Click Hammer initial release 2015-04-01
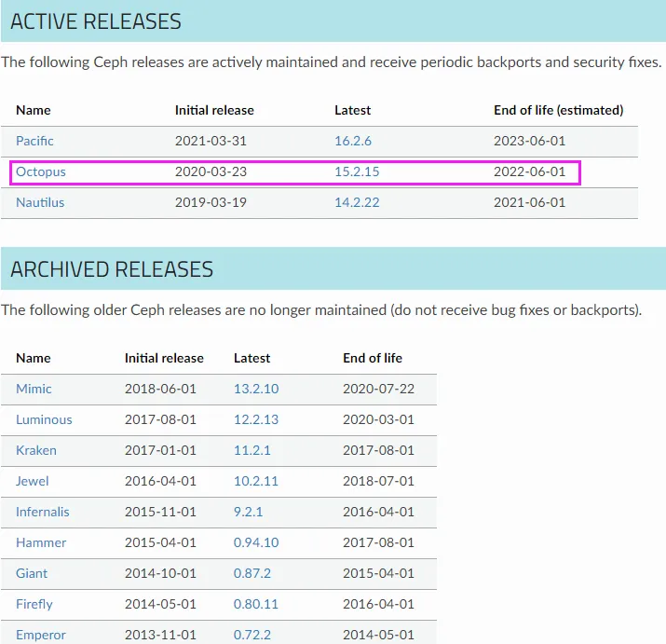This screenshot has height=644, width=666. (160, 542)
